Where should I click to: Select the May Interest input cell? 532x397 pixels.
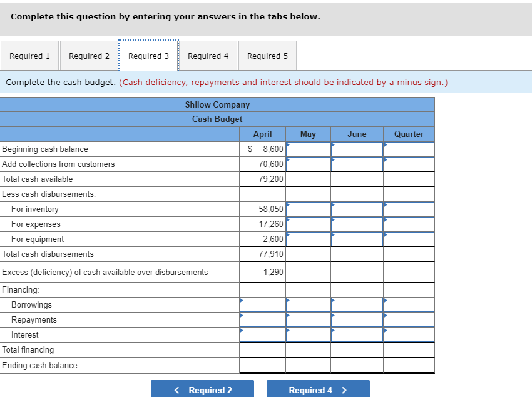(x=307, y=334)
